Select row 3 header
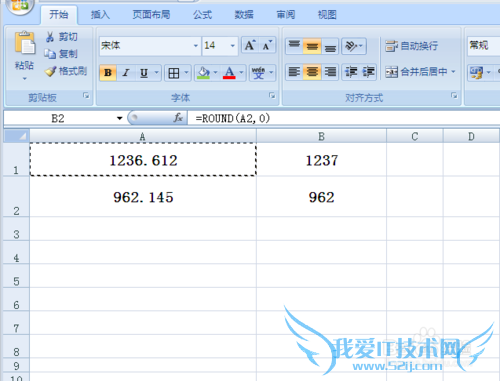Screen dimensions: 500x381 pos(16,229)
